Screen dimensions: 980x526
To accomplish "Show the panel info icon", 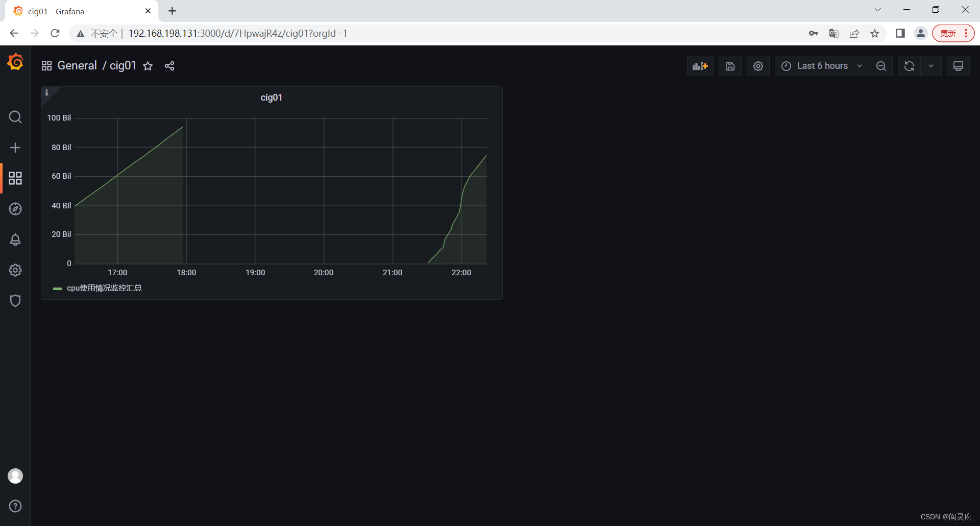I will (46, 92).
